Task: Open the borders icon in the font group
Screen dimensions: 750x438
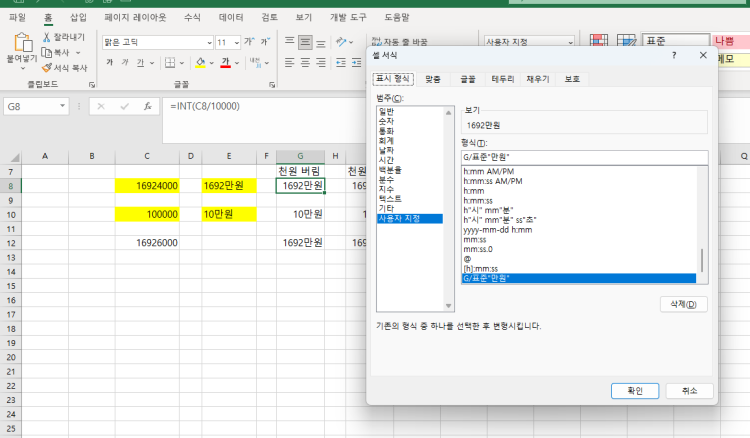Action: point(172,62)
